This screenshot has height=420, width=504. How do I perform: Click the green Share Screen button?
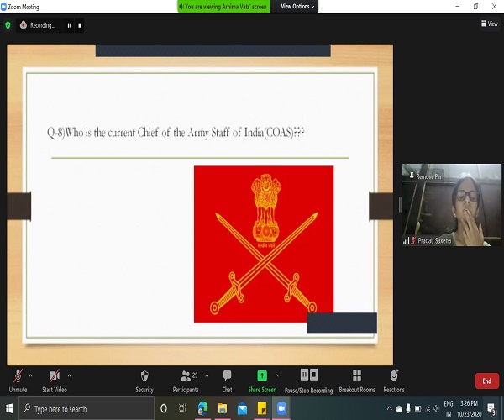point(262,381)
